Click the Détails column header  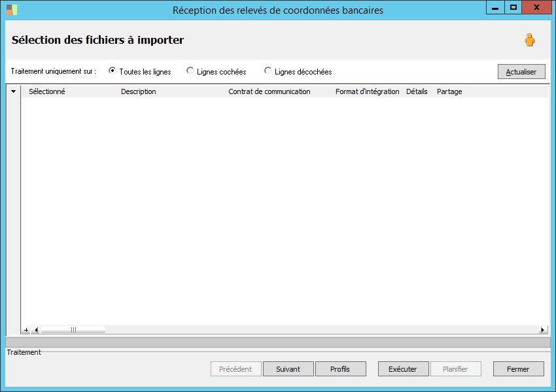point(417,91)
